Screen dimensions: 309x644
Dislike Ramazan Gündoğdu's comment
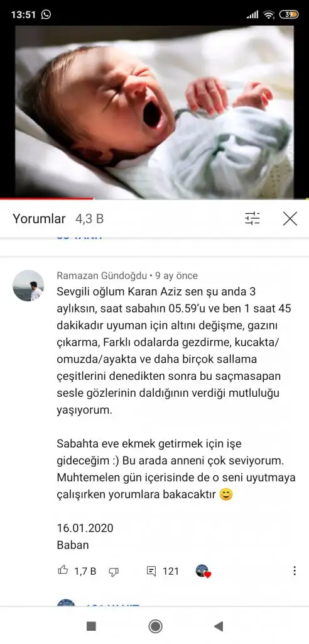click(114, 571)
